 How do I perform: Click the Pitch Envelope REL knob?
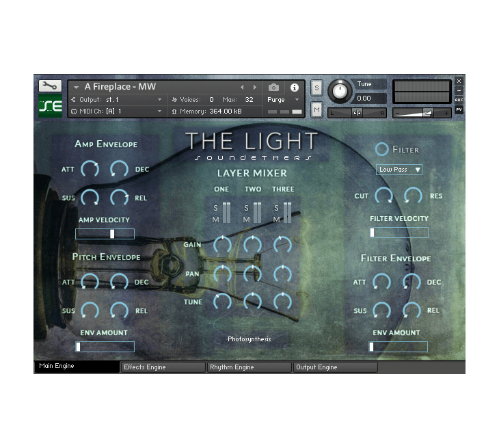pos(120,311)
